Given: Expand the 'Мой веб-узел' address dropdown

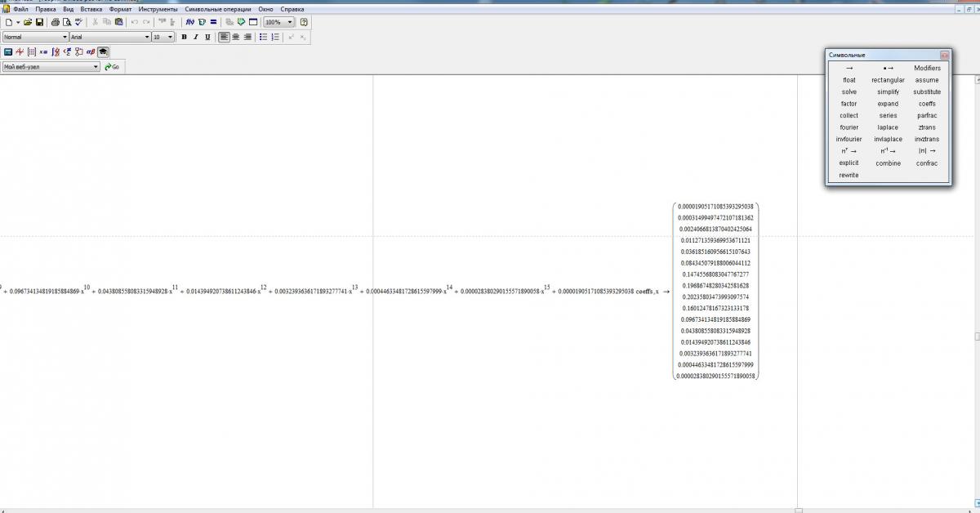Looking at the screenshot, I should click(96, 66).
